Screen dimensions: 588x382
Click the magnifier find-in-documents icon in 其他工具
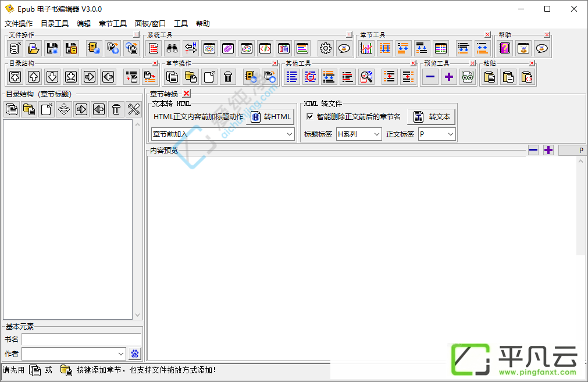pos(366,77)
